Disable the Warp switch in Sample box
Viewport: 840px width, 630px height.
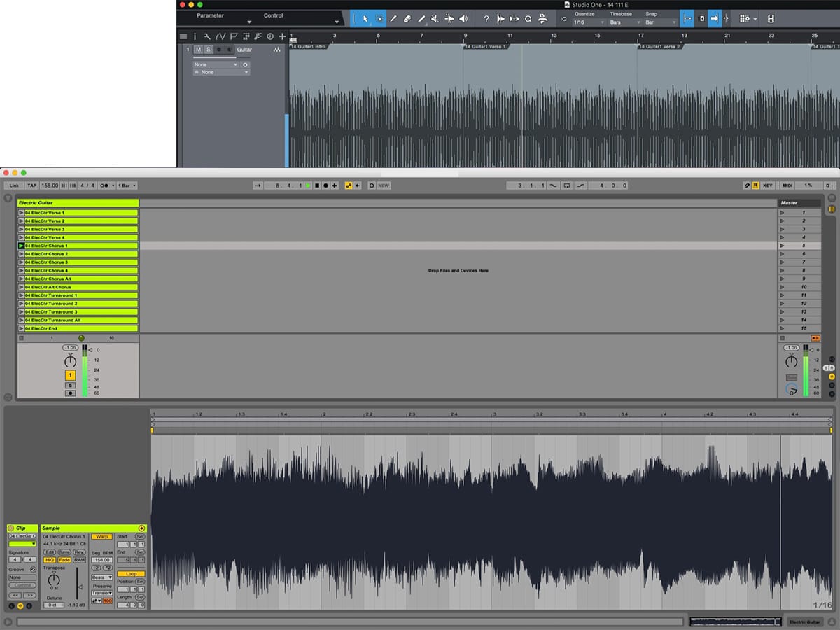coord(101,537)
